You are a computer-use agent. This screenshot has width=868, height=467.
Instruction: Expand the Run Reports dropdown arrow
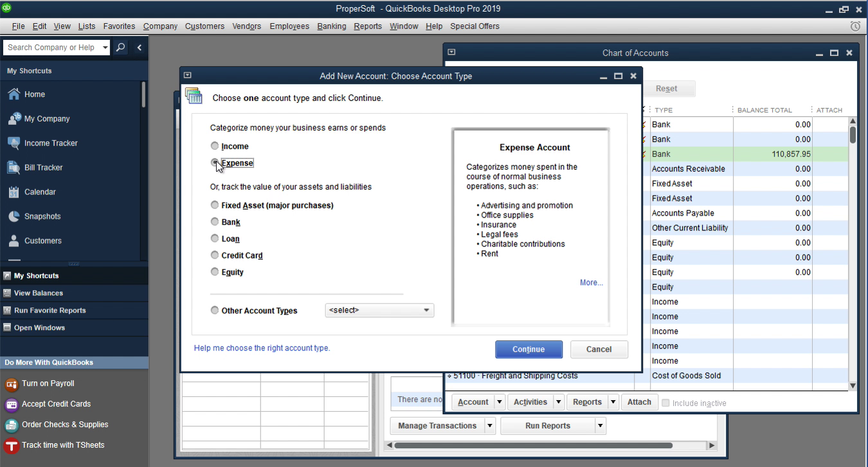click(x=601, y=426)
